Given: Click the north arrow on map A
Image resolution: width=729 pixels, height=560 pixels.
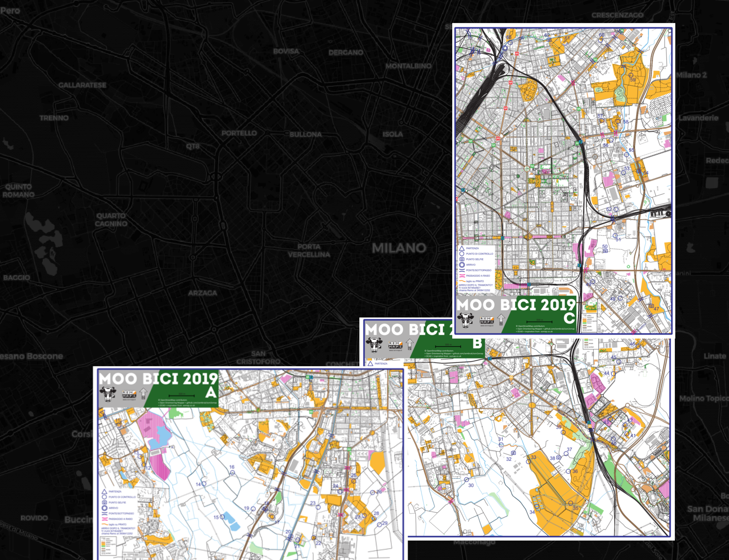Looking at the screenshot, I should [x=143, y=394].
